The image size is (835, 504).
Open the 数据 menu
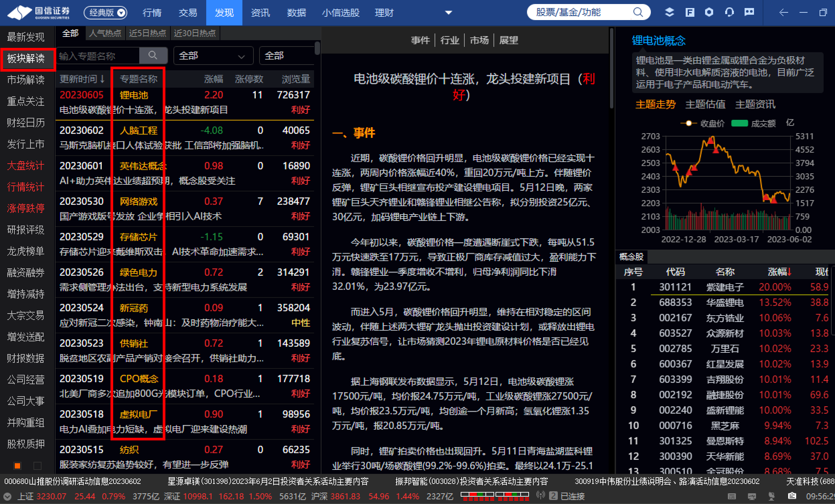click(x=296, y=12)
